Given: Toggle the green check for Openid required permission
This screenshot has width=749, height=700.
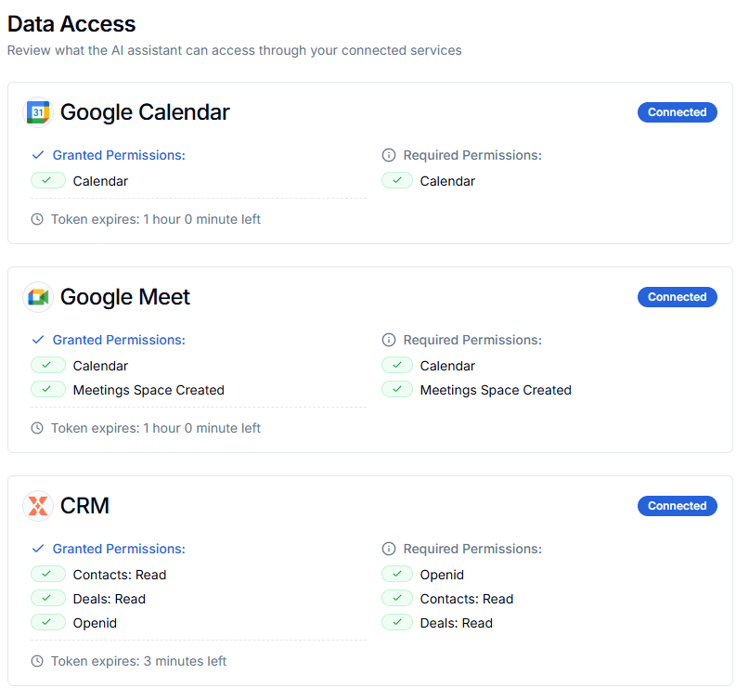Looking at the screenshot, I should point(397,574).
